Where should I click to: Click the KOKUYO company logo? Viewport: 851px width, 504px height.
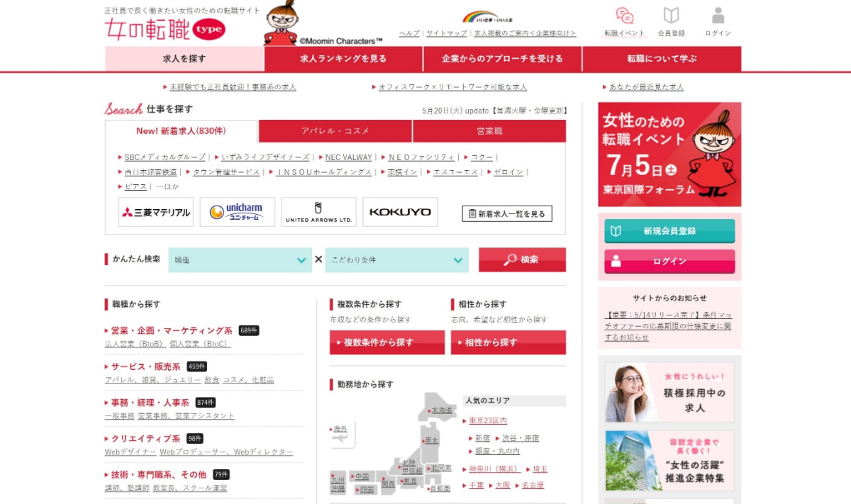400,212
